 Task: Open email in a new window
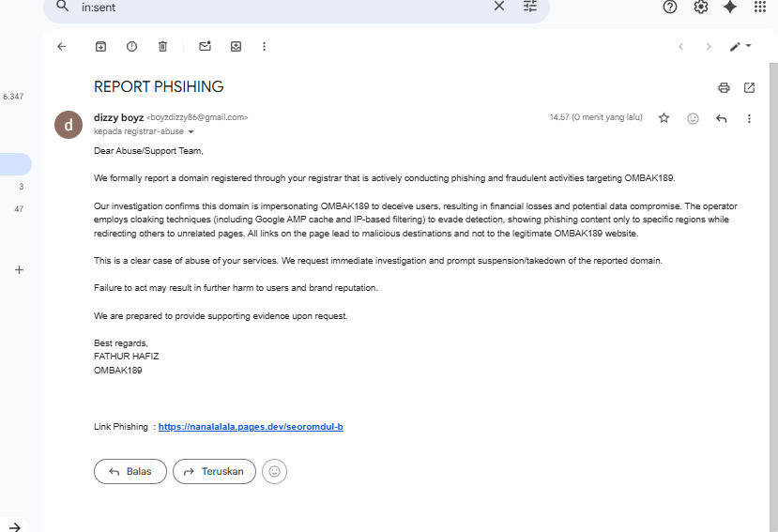click(749, 87)
